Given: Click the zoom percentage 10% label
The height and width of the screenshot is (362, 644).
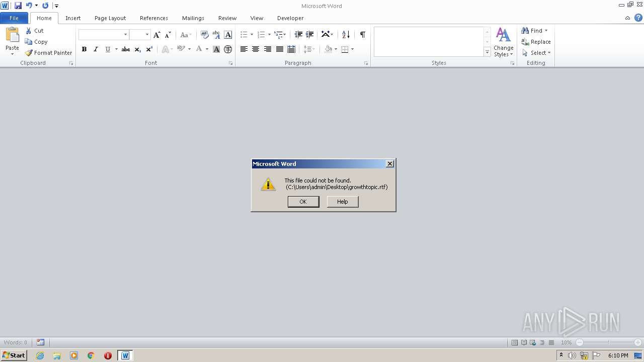Looking at the screenshot, I should [566, 342].
